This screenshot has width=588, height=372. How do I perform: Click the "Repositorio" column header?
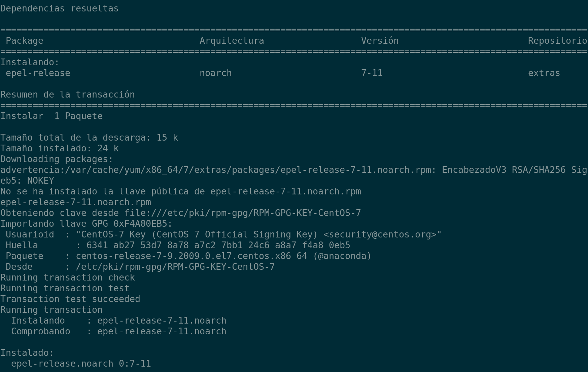(x=557, y=41)
